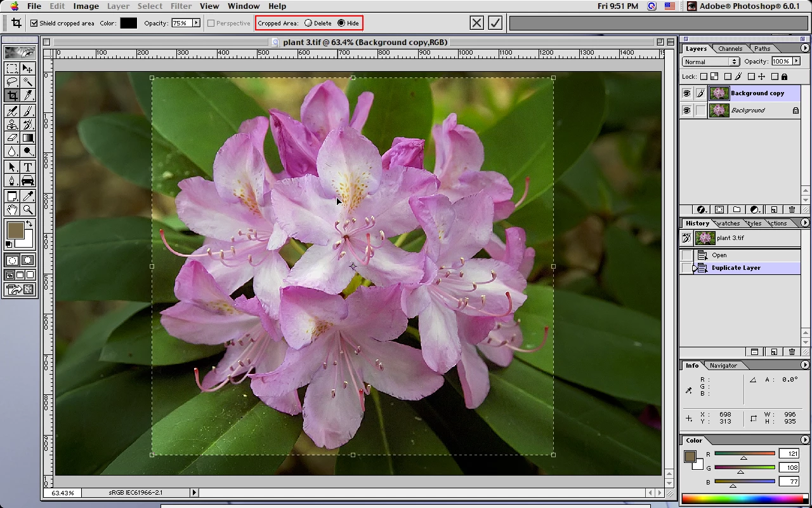812x508 pixels.
Task: Switch to the Navigator tab
Action: 723,365
